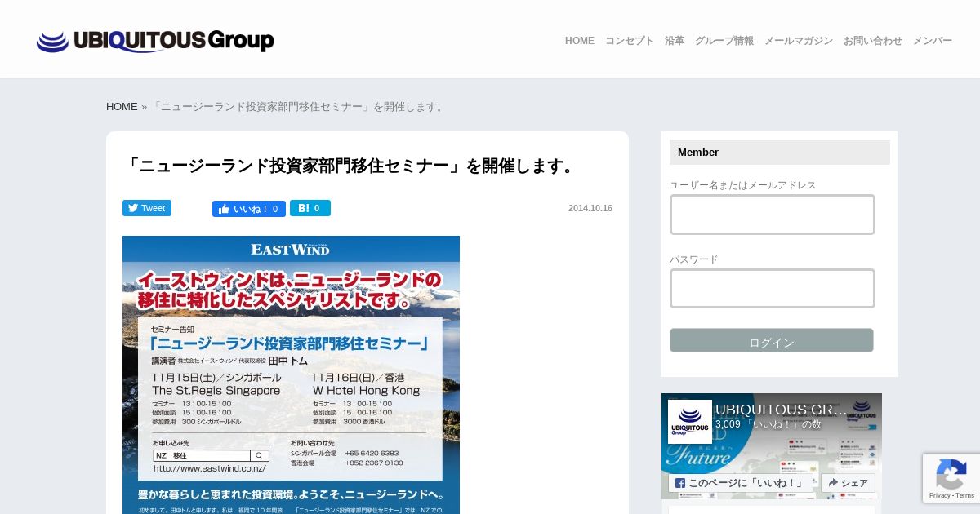The image size is (980, 514).
Task: Like the page via このページに「いいね！」
Action: click(741, 483)
